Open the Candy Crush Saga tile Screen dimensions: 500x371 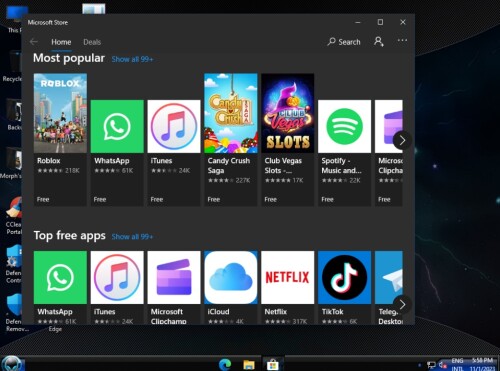coord(231,139)
